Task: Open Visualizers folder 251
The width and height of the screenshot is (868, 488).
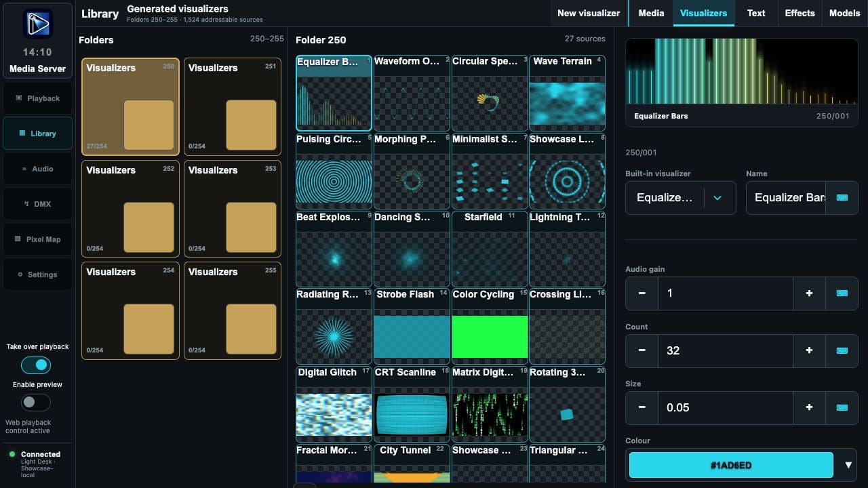Action: 232,107
